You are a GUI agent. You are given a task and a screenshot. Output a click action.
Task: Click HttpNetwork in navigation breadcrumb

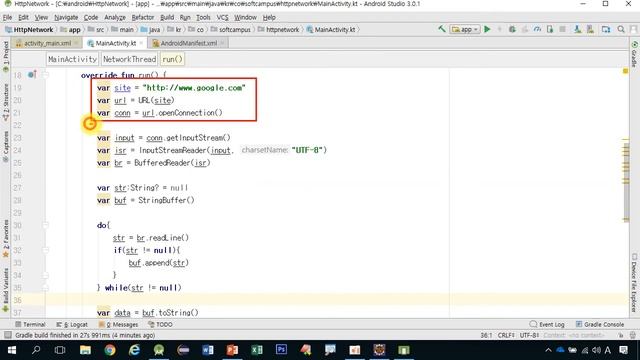[x=29, y=30]
